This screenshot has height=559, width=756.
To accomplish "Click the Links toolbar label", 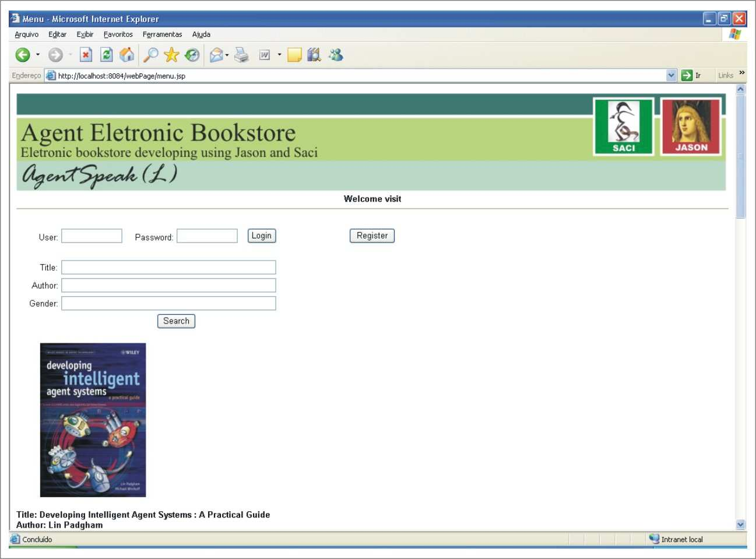I will (x=726, y=75).
